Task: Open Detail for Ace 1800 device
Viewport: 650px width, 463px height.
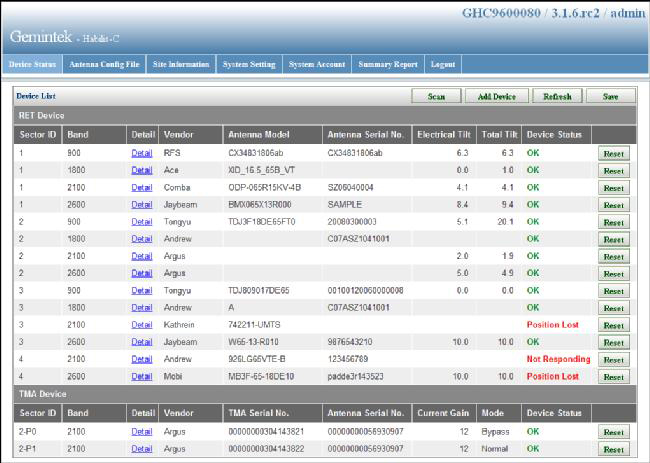Action: tap(142, 170)
